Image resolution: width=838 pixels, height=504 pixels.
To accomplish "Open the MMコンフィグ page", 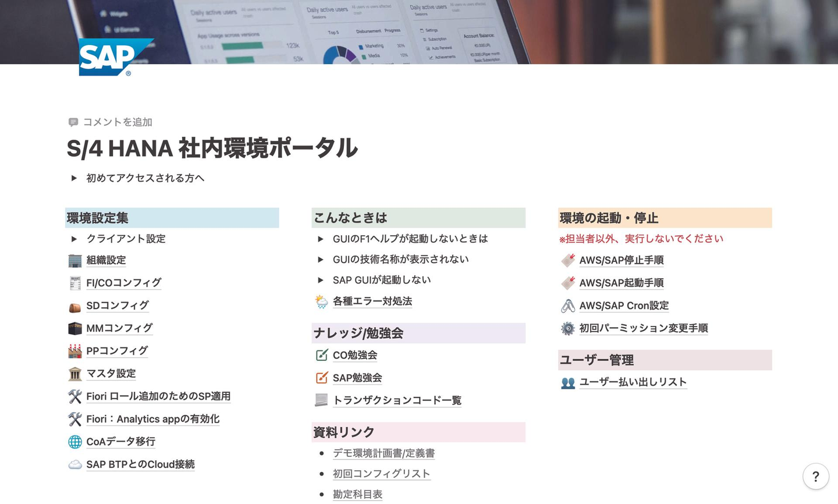I will point(119,328).
